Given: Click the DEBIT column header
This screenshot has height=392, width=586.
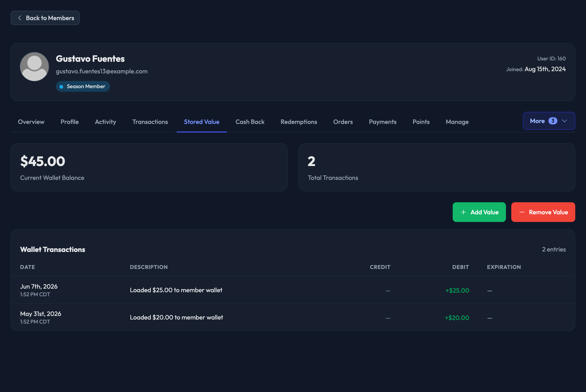Looking at the screenshot, I should tap(460, 267).
